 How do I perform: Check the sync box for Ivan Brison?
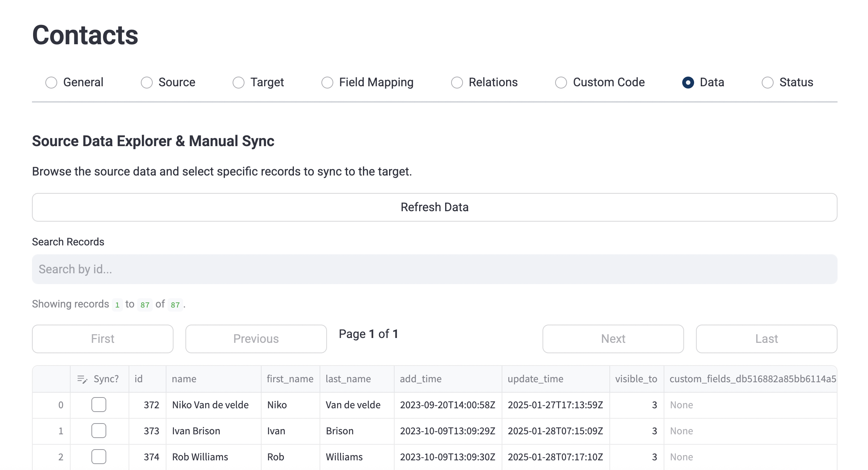(x=99, y=431)
